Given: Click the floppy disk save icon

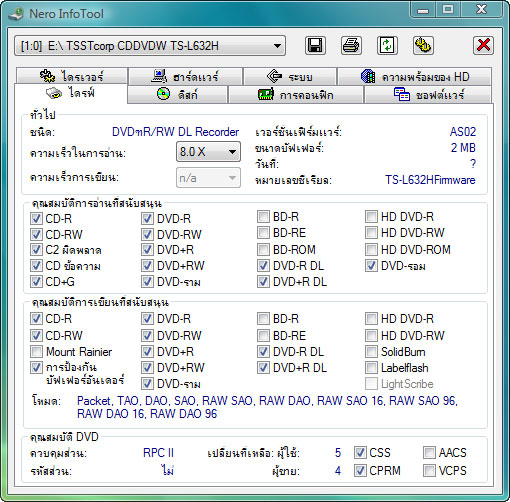Looking at the screenshot, I should click(x=315, y=45).
